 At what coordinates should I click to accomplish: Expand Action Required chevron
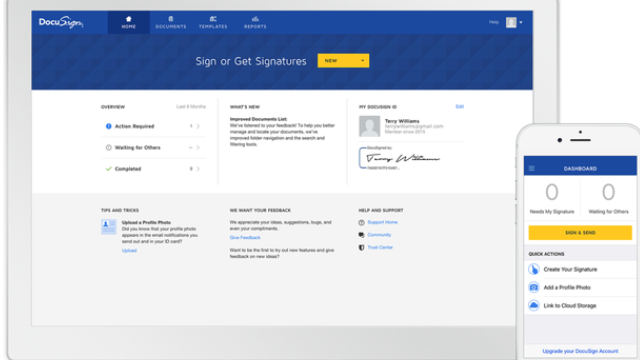[x=198, y=126]
